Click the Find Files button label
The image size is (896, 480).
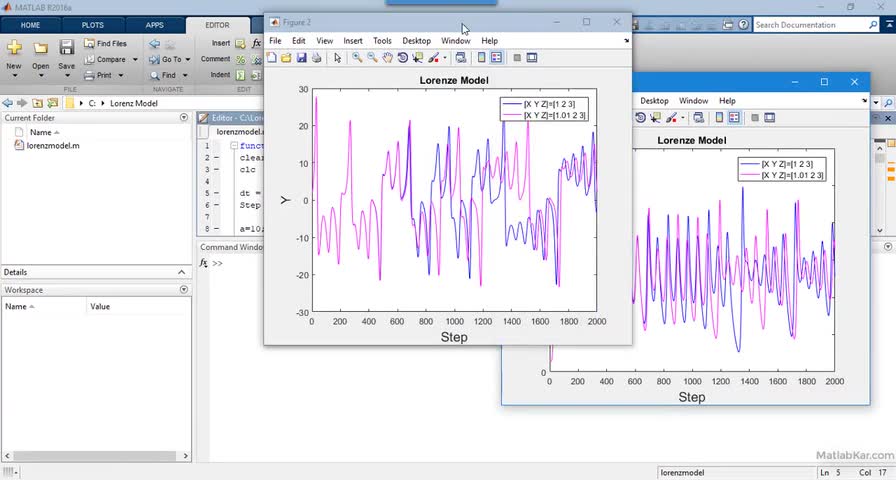click(x=112, y=43)
